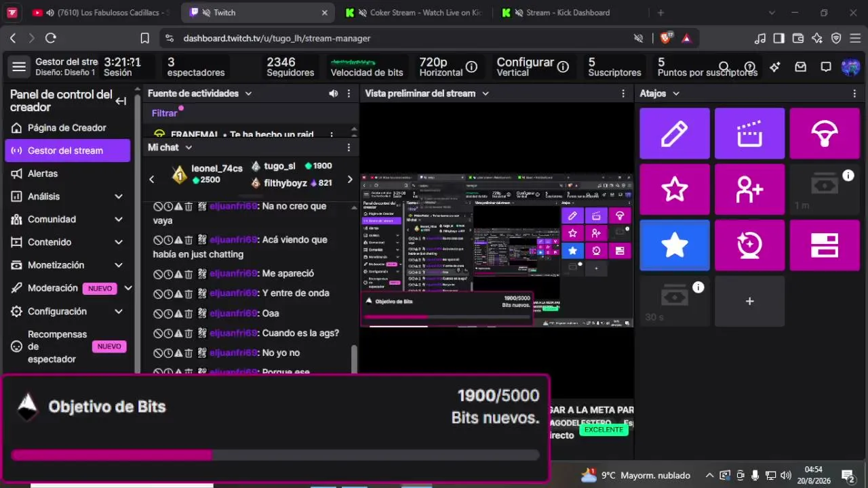This screenshot has width=868, height=488.
Task: Bookmark this page in Brave
Action: 144,38
